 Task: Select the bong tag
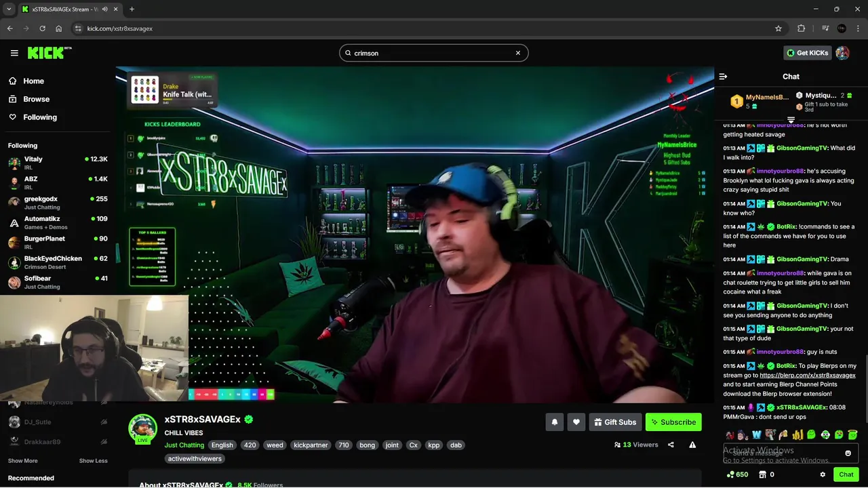tap(367, 445)
